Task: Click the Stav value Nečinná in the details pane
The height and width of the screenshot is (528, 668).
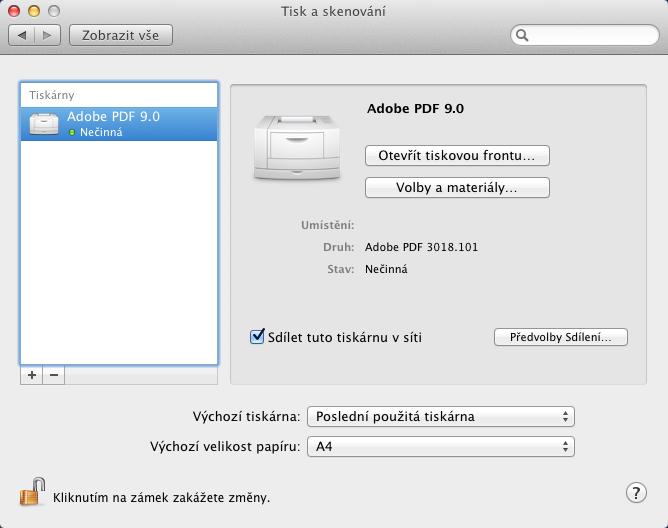Action: click(386, 269)
